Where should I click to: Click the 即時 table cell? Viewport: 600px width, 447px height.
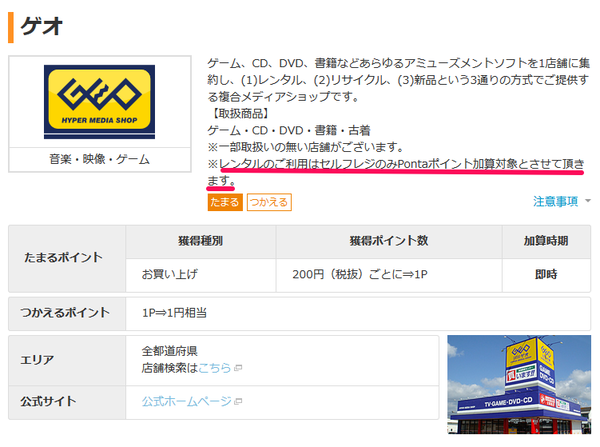click(546, 275)
